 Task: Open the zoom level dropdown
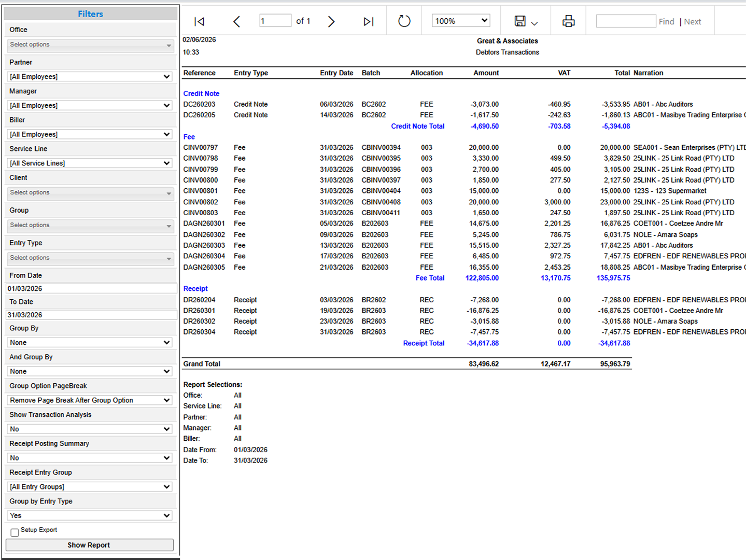pyautogui.click(x=461, y=21)
